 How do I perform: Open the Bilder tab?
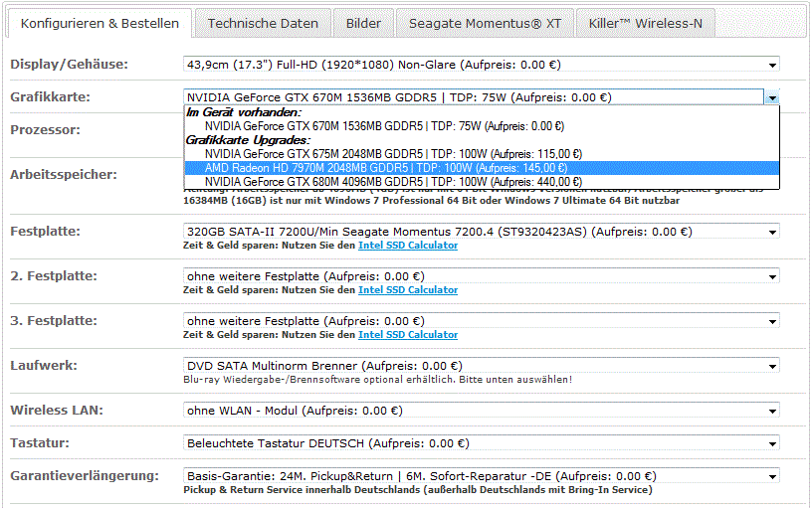click(363, 23)
